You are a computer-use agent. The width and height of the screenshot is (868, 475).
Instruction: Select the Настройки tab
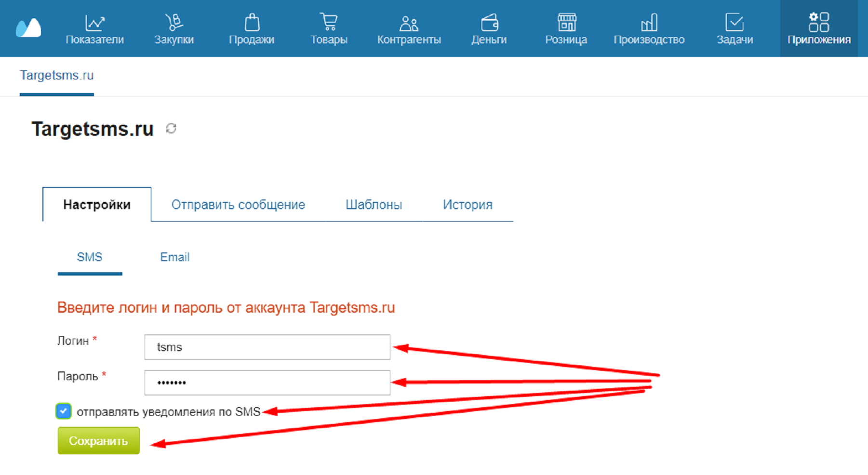[97, 205]
